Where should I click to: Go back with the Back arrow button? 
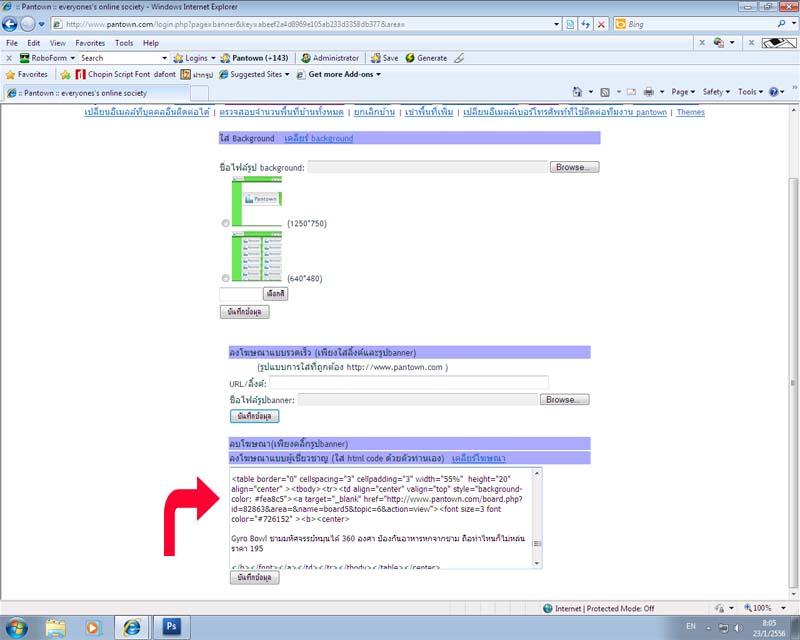[x=10, y=23]
